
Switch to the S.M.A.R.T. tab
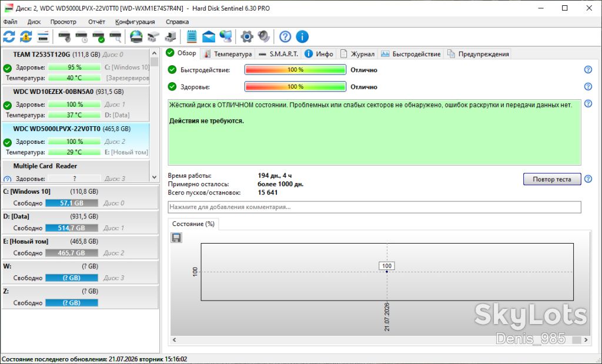(x=278, y=54)
